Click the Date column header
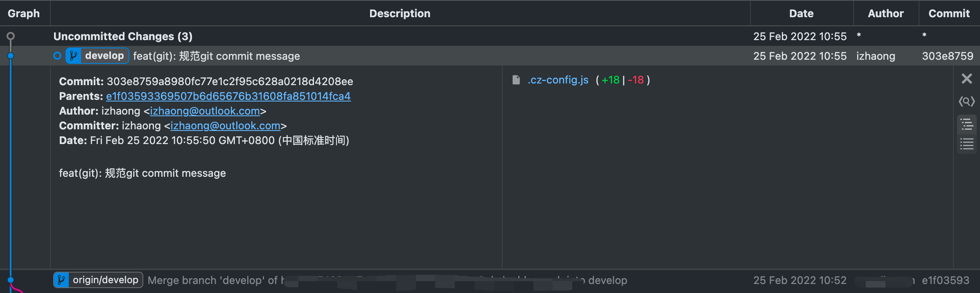This screenshot has width=980, height=293. tap(801, 14)
